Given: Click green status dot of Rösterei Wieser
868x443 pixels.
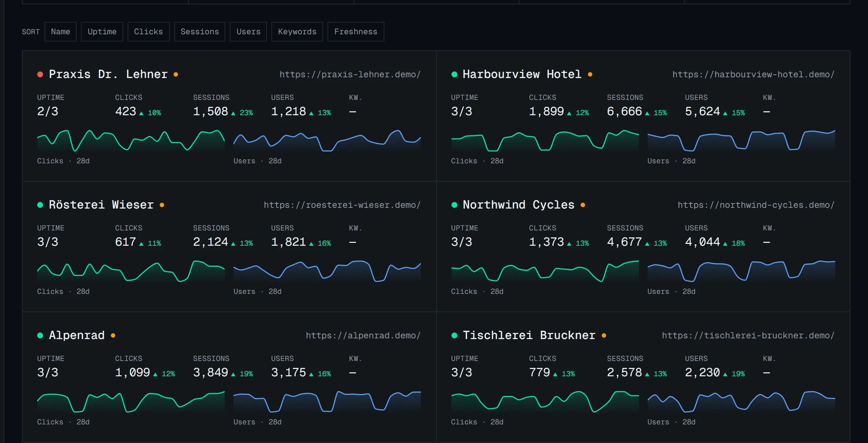Looking at the screenshot, I should tap(40, 205).
